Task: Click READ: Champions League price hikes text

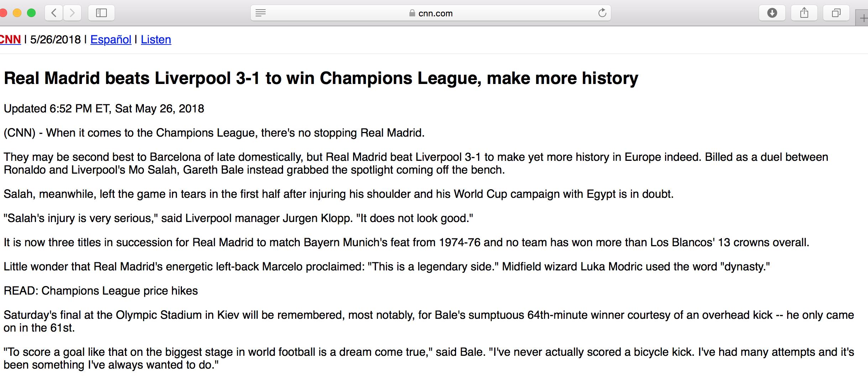Action: tap(101, 291)
